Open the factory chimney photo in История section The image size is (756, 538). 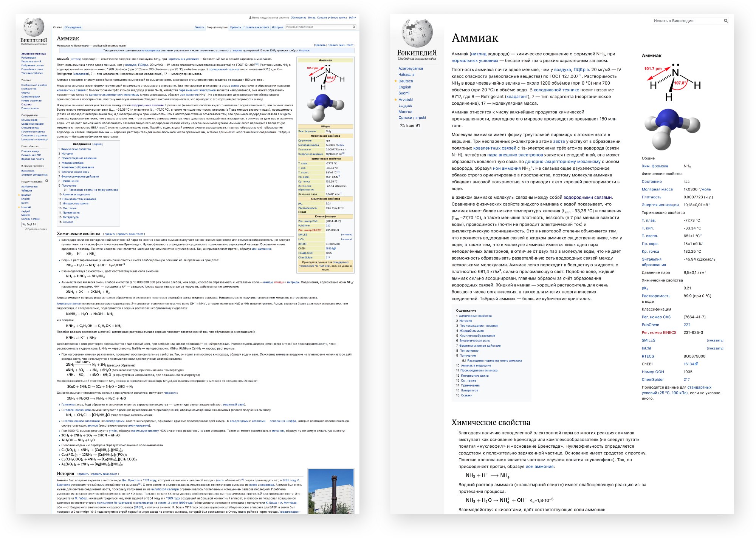331,491
